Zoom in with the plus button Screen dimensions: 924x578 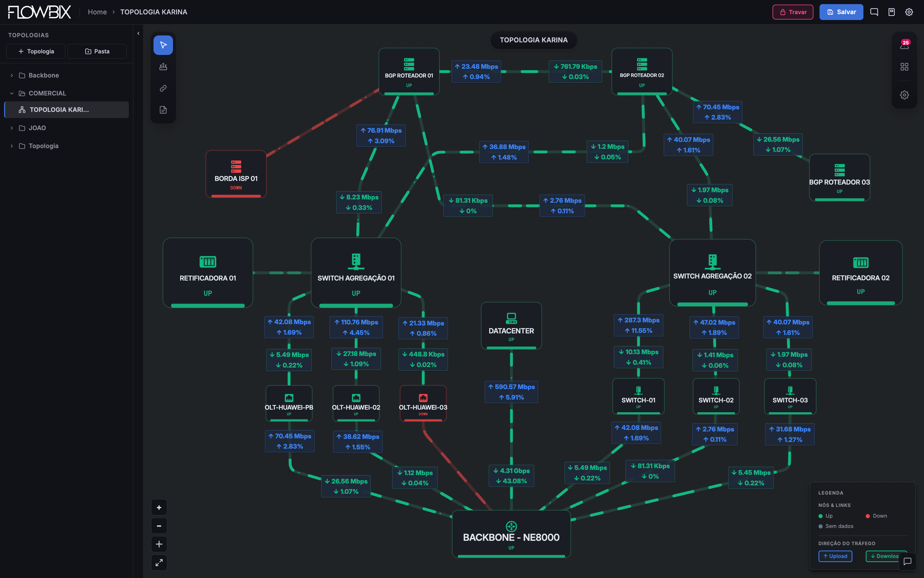click(x=159, y=508)
